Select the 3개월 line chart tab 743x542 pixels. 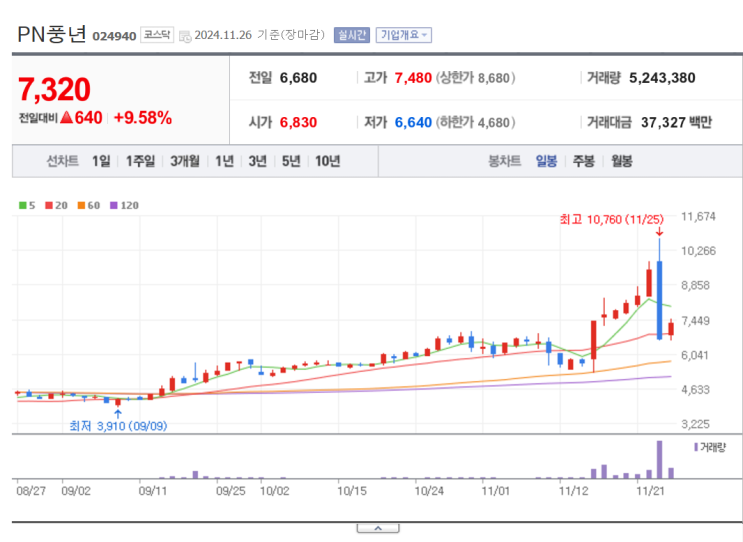coord(185,161)
